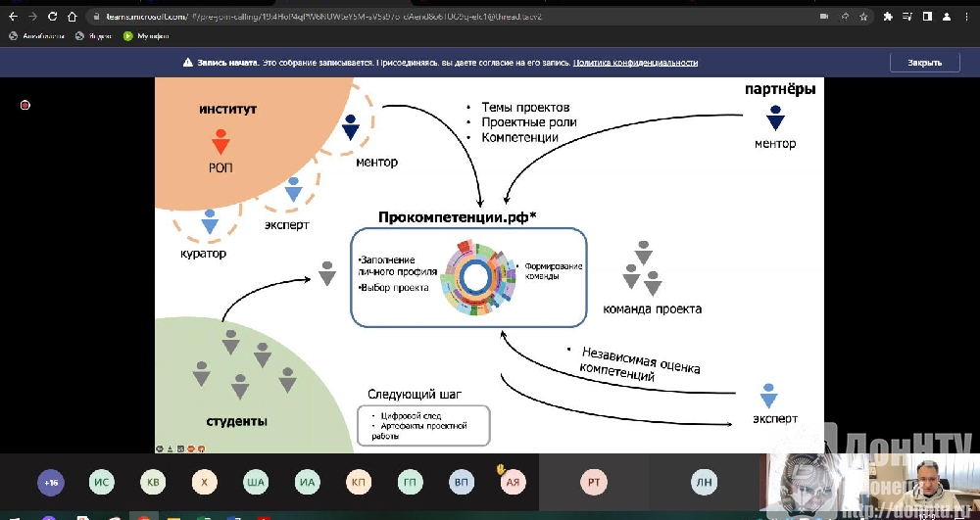Select participant avatar КП

coord(358,483)
